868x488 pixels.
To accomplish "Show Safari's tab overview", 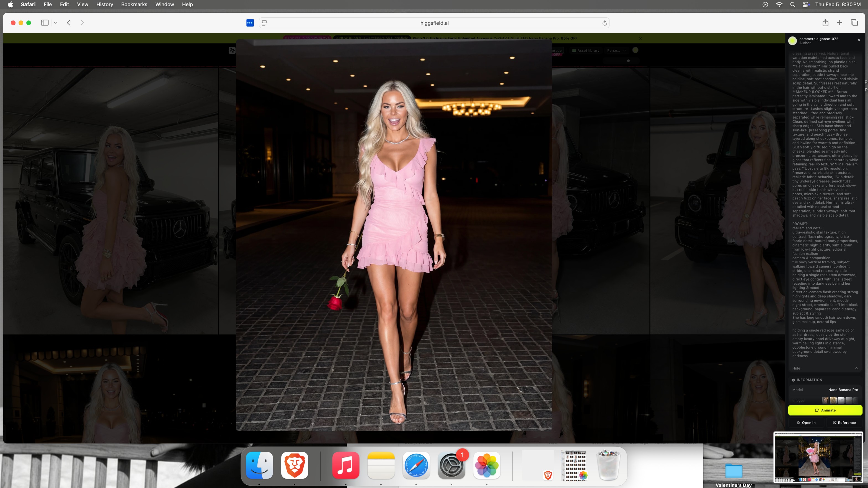I will [x=854, y=23].
